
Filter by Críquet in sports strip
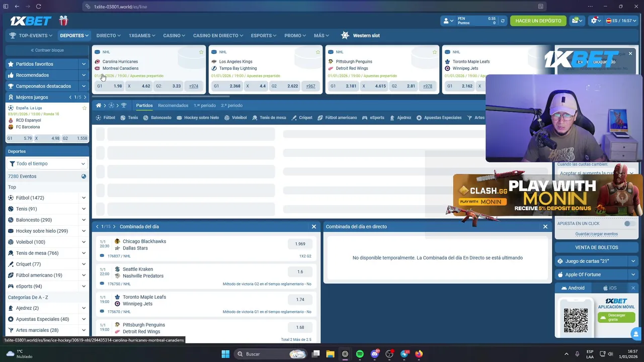[302, 118]
